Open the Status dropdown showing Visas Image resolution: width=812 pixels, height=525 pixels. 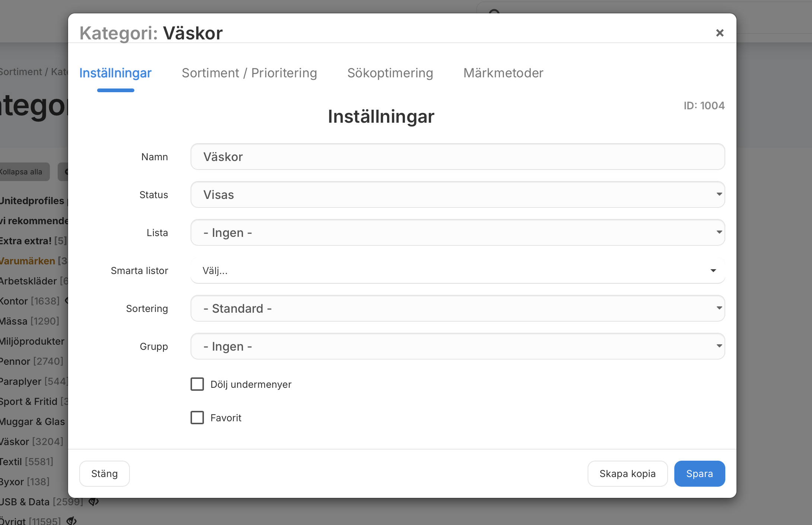(458, 194)
